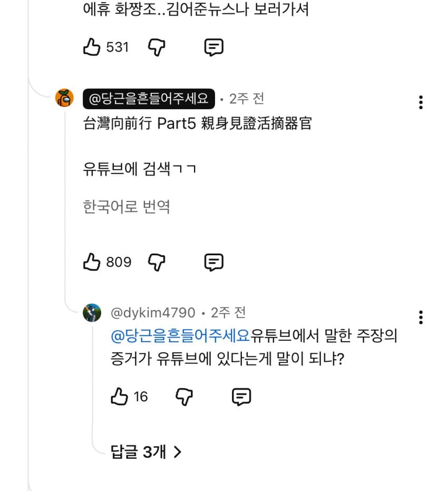Image resolution: width=448 pixels, height=491 pixels.
Task: Reply to the comment with 531 likes
Action: (x=213, y=47)
